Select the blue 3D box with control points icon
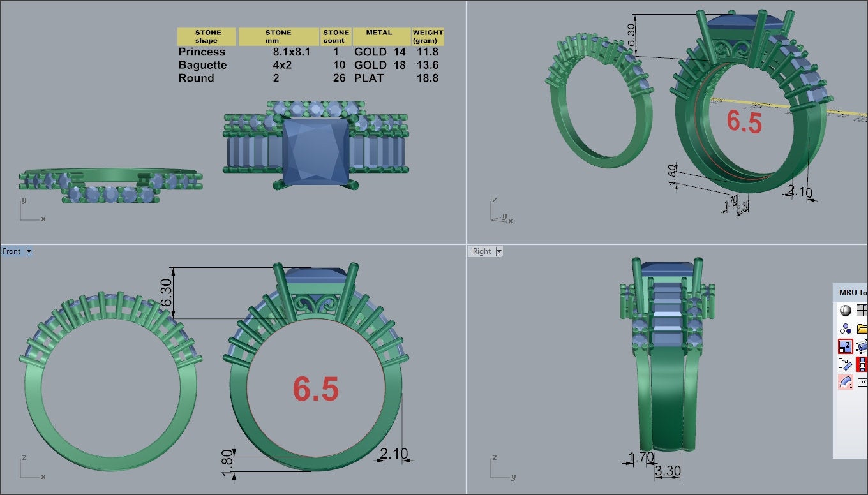Image resolution: width=868 pixels, height=495 pixels. pyautogui.click(x=862, y=346)
